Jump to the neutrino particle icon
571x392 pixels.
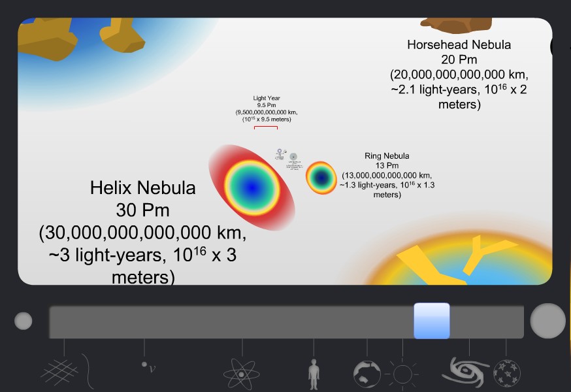click(x=148, y=367)
